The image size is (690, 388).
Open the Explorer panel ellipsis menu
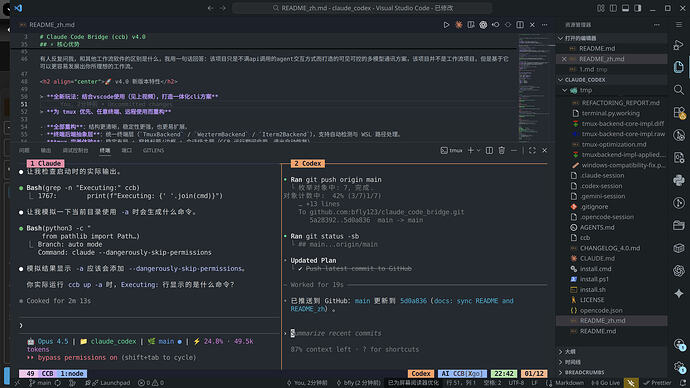(x=657, y=25)
